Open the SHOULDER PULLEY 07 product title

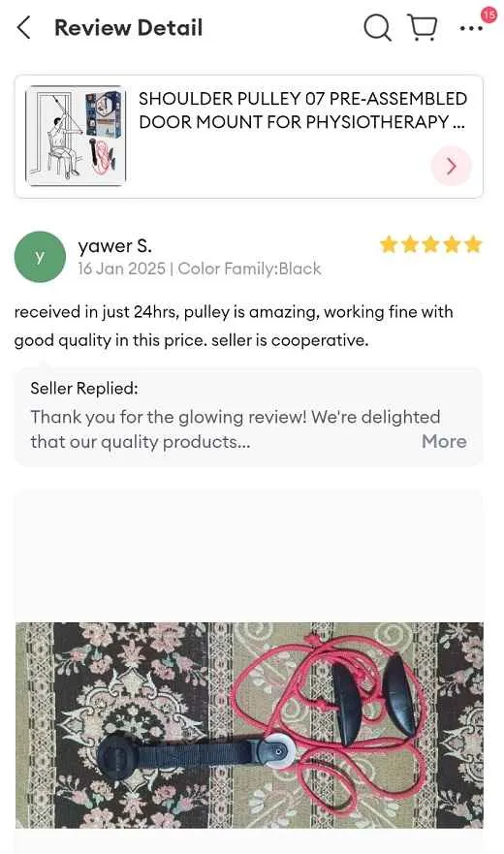pyautogui.click(x=302, y=111)
